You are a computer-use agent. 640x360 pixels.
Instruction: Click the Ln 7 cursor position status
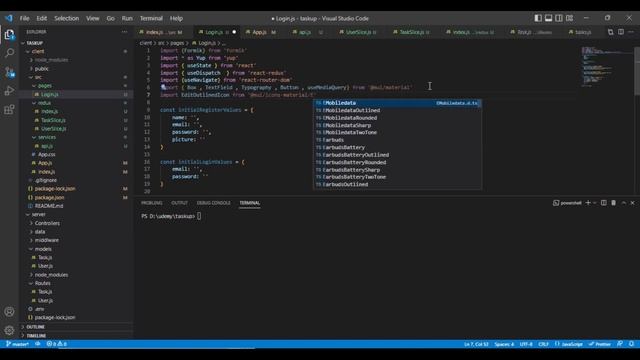coord(476,344)
